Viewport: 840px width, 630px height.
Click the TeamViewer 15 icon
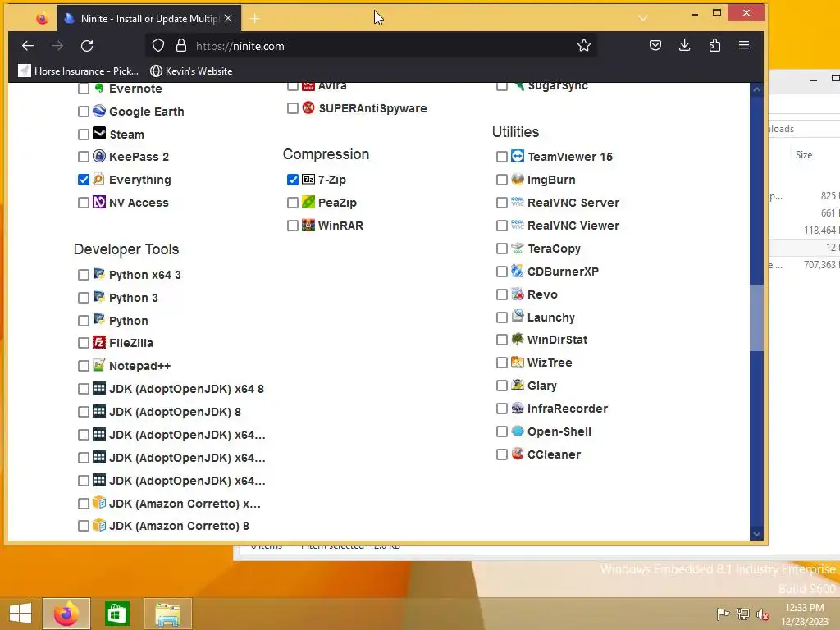518,156
